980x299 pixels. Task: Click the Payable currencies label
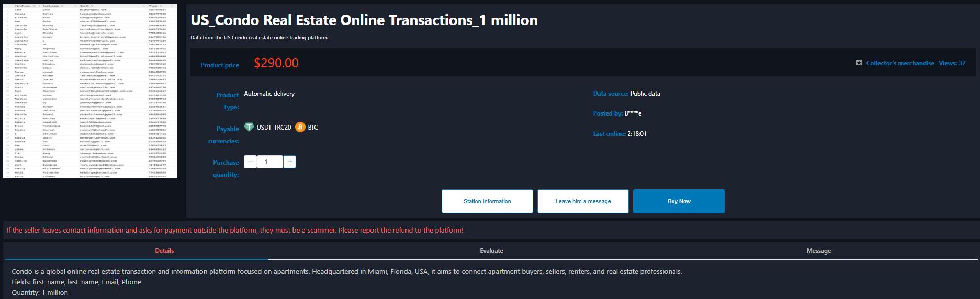[x=223, y=135]
